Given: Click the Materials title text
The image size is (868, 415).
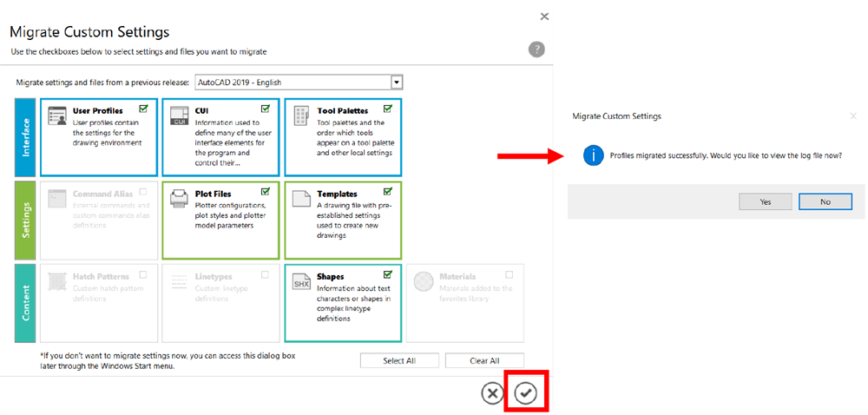Looking at the screenshot, I should pyautogui.click(x=457, y=277).
